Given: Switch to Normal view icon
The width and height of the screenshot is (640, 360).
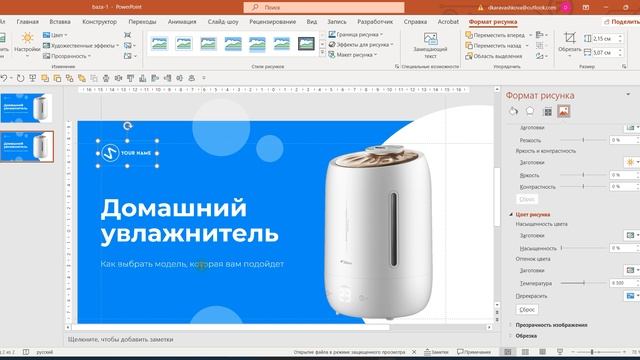Looking at the screenshot, I should click(508, 352).
